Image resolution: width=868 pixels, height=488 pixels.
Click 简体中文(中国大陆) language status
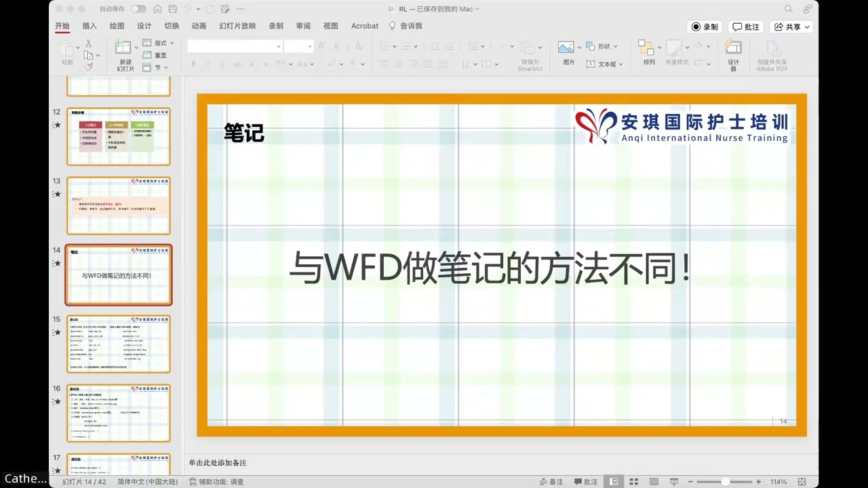point(147,482)
